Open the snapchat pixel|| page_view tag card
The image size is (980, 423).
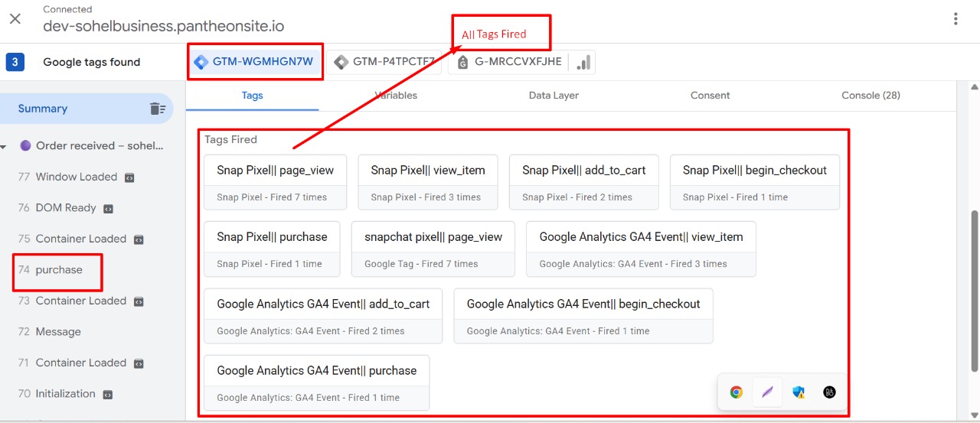coord(433,249)
